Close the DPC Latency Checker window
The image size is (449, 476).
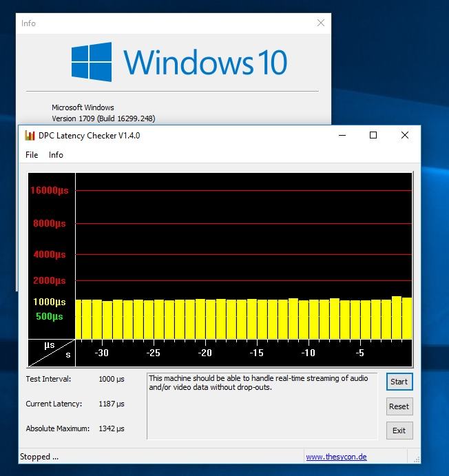pyautogui.click(x=405, y=136)
